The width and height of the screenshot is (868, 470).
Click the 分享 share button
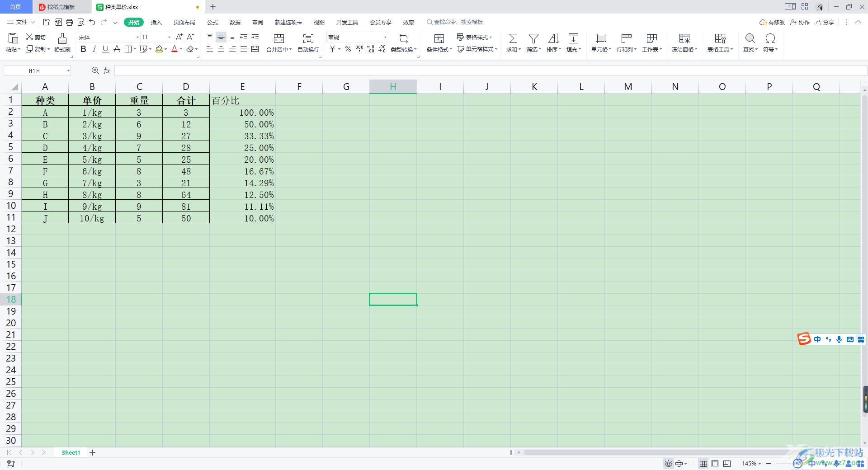(x=824, y=22)
